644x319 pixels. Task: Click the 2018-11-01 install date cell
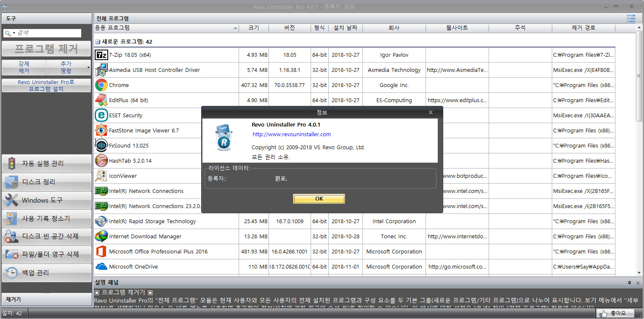coord(345,266)
